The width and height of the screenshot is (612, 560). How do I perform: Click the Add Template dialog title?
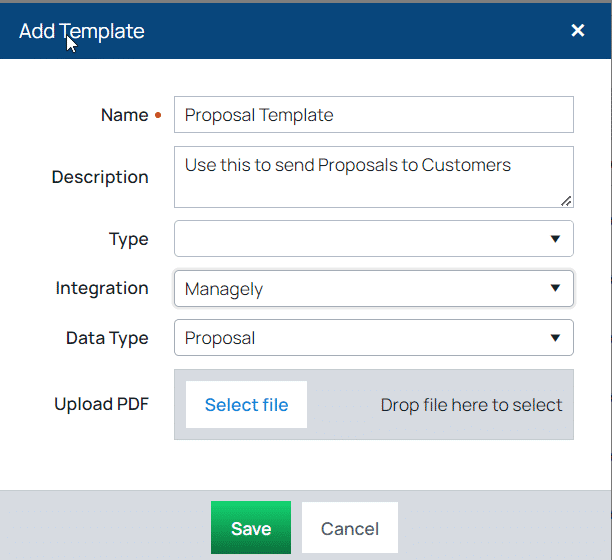pos(82,31)
